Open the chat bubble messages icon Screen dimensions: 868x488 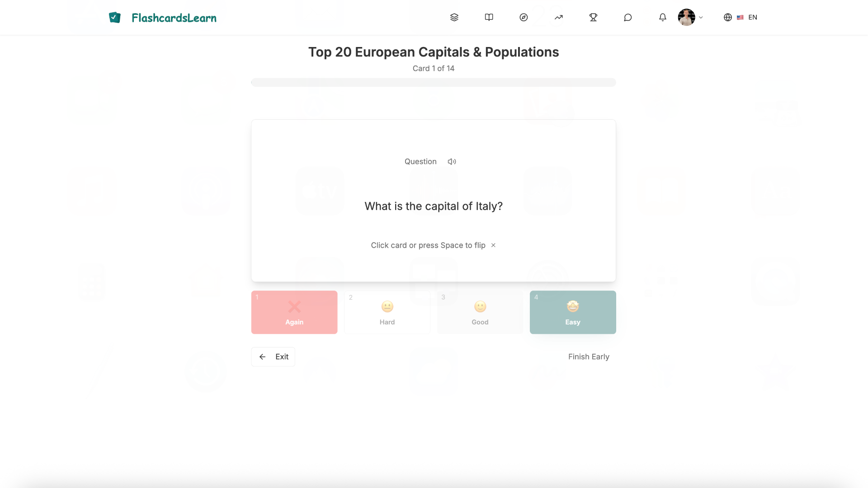click(x=627, y=17)
